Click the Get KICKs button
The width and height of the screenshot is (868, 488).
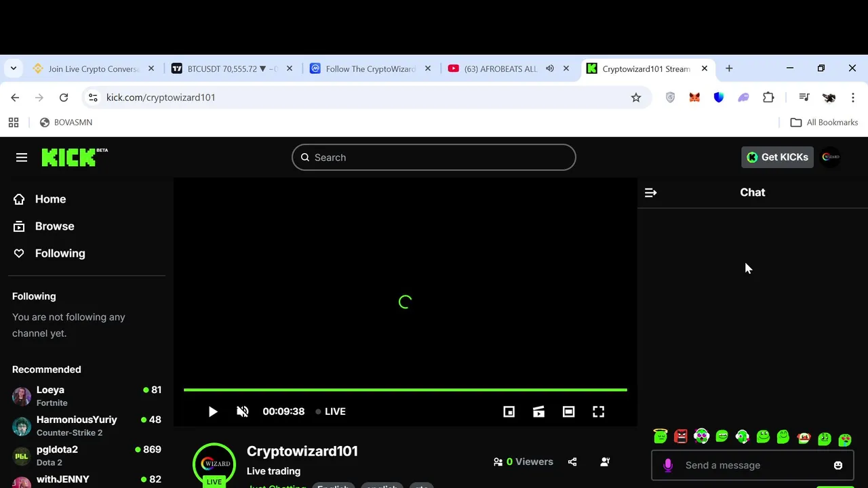777,157
